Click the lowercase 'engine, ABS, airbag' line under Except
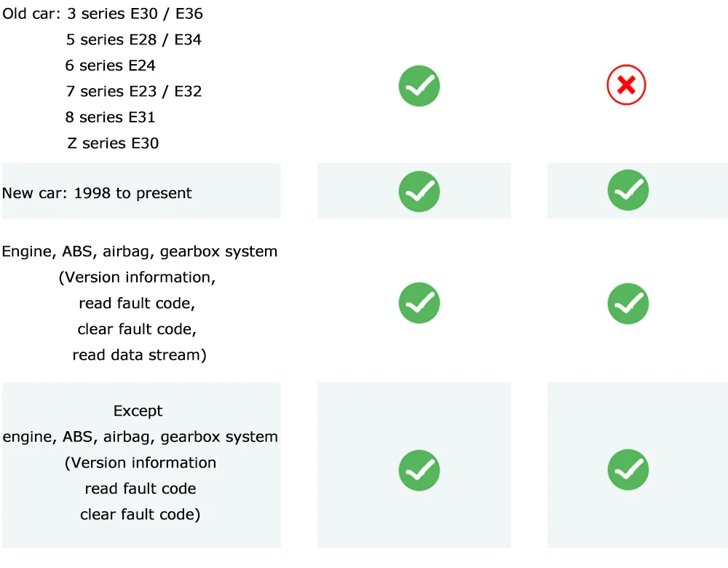The image size is (728, 568). [x=141, y=437]
